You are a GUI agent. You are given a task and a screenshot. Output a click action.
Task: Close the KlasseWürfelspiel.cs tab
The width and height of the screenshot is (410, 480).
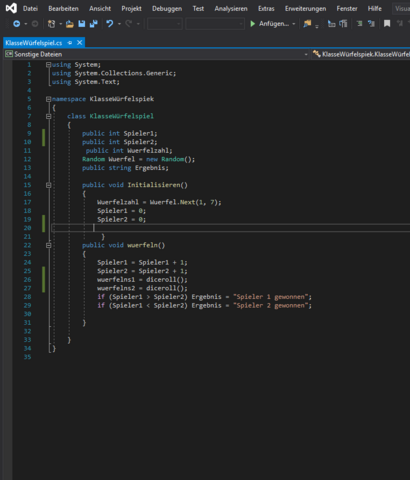[79, 43]
